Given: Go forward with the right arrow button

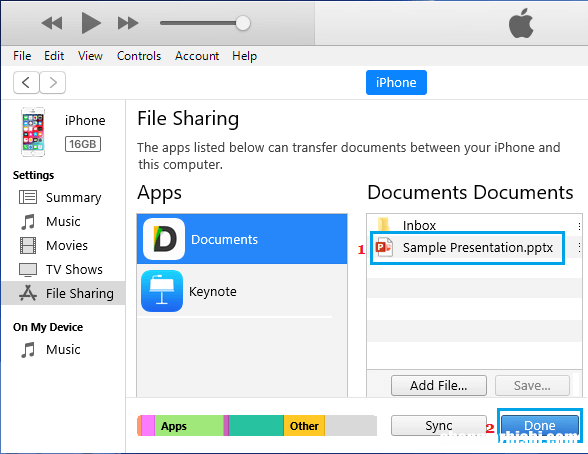Looking at the screenshot, I should pyautogui.click(x=53, y=82).
